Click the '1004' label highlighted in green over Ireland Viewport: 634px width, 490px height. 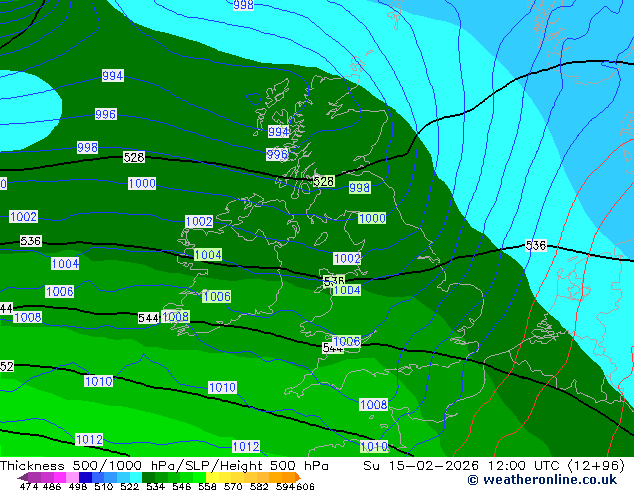[208, 255]
